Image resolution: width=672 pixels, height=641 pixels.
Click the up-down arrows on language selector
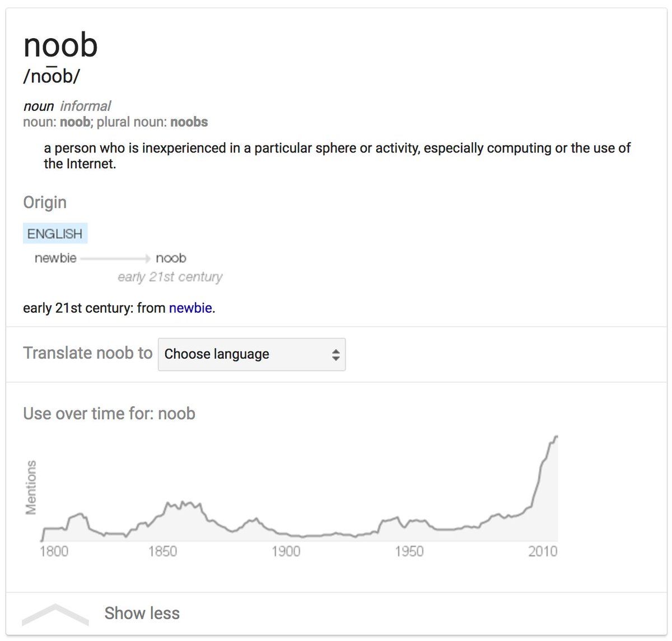(335, 355)
